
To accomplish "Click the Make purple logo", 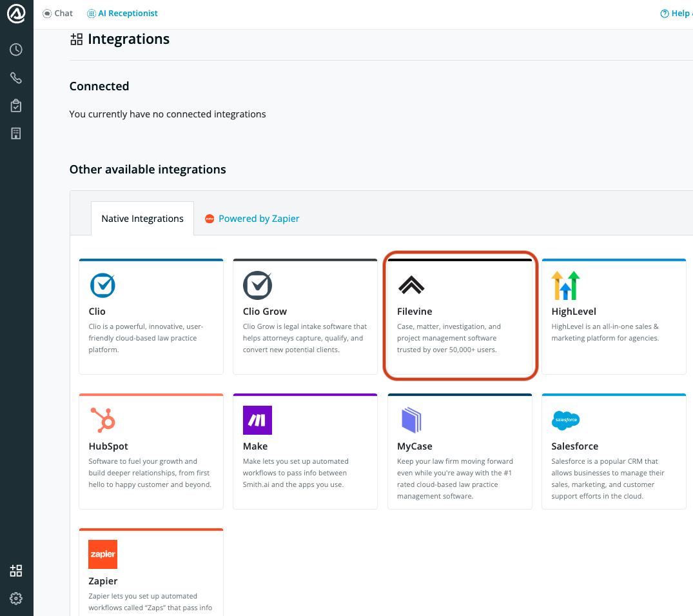I will (258, 420).
